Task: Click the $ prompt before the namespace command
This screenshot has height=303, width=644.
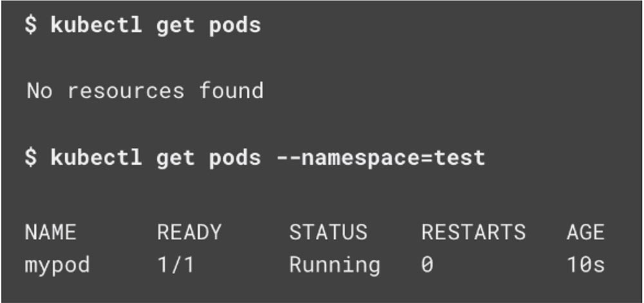Action: pyautogui.click(x=31, y=157)
